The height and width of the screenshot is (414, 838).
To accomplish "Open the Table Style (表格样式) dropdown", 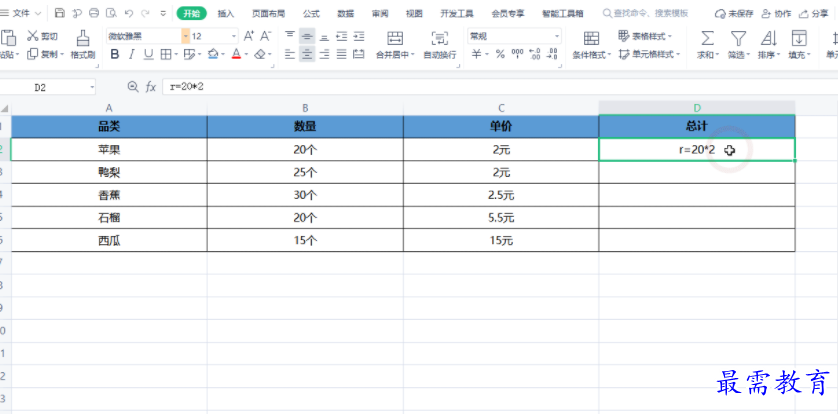I will click(645, 36).
